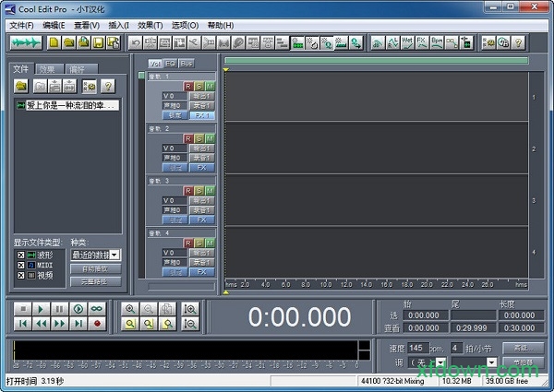
Task: Create a new session from the toolbar
Action: click(x=54, y=43)
